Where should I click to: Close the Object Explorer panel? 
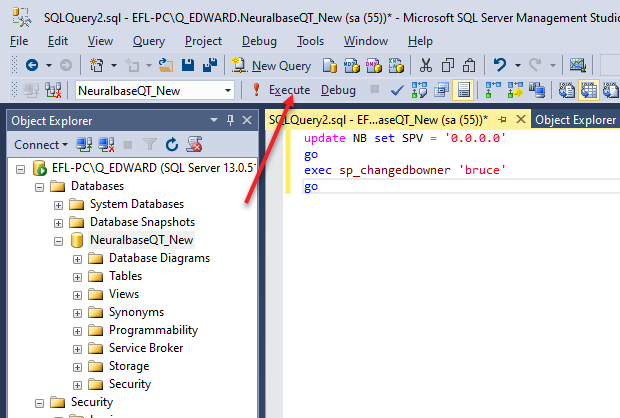[x=247, y=120]
